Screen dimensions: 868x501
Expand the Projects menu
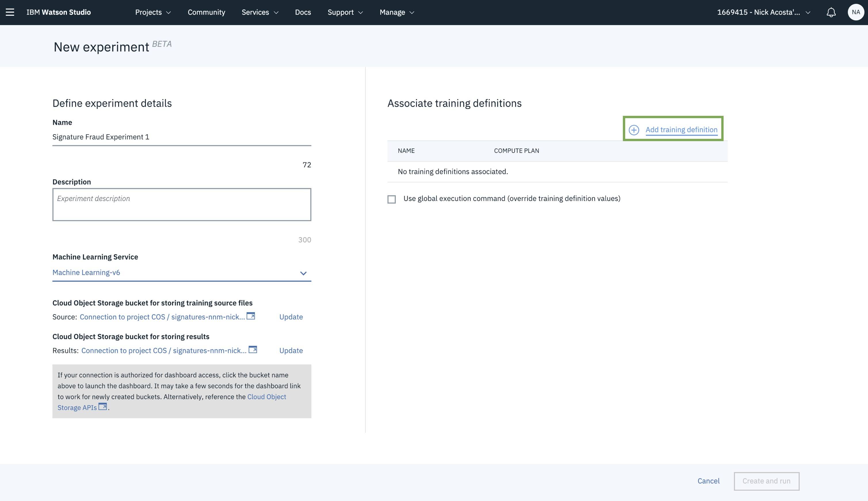153,12
